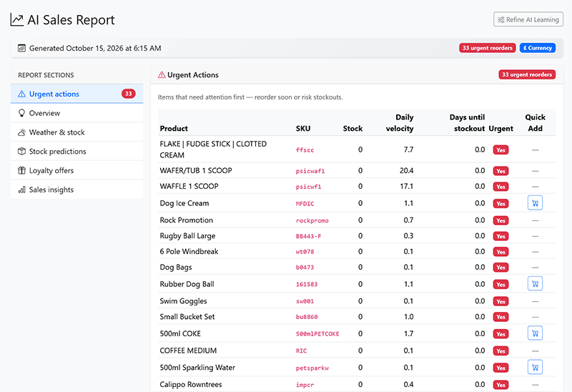
Task: Select SKU code 161583
Action: coord(307,284)
